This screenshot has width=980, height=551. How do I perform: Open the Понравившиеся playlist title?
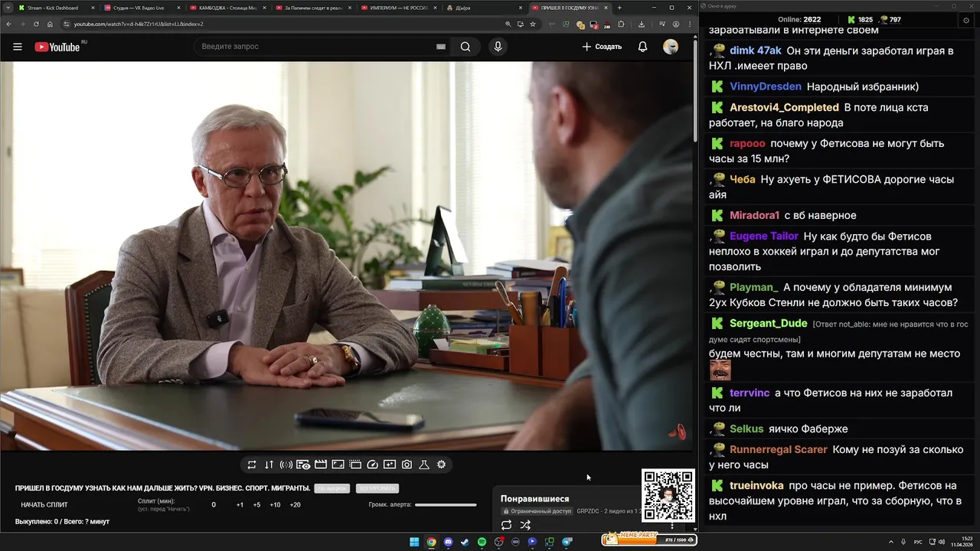(535, 499)
